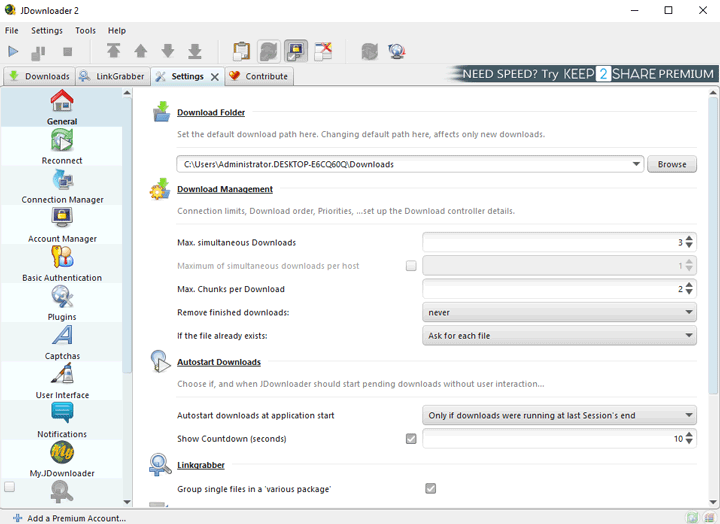Move selection to bottom arrow icon
Screen dimensions: 720x524
195,51
